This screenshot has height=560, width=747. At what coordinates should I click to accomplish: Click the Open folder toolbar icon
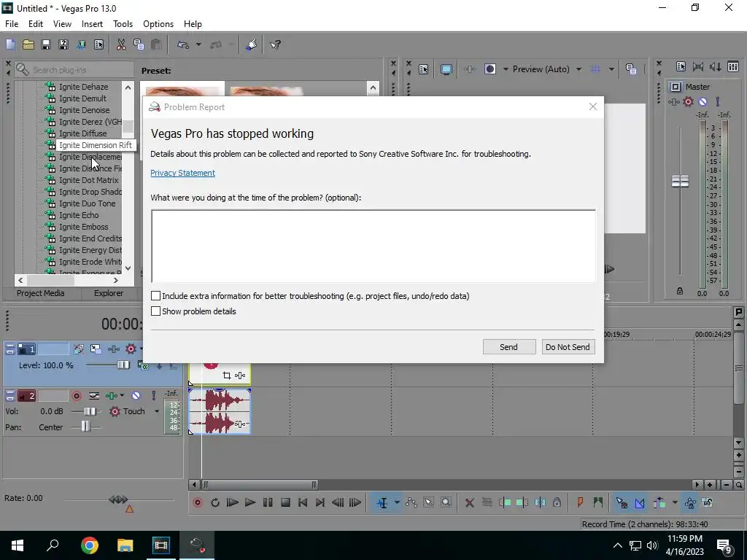click(28, 44)
